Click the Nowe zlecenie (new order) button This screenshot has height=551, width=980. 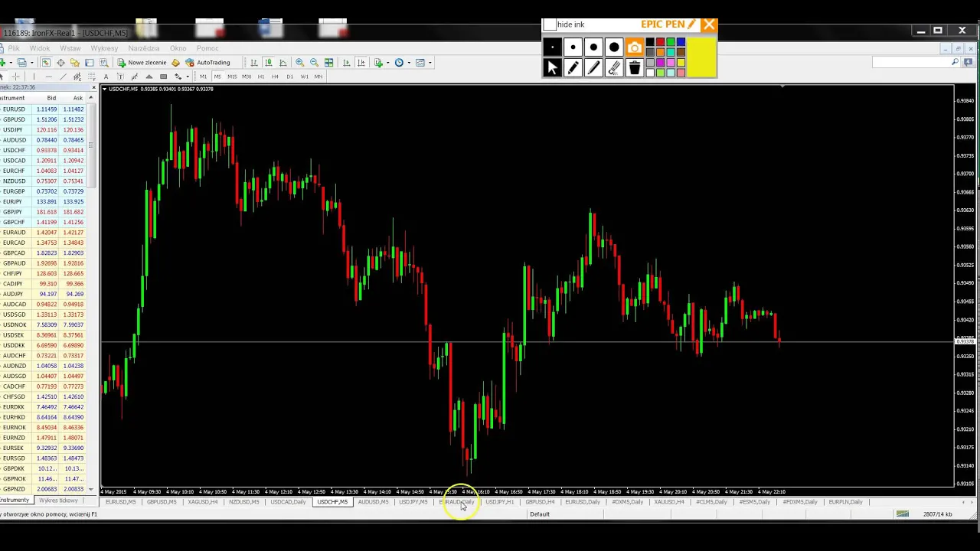(x=142, y=63)
